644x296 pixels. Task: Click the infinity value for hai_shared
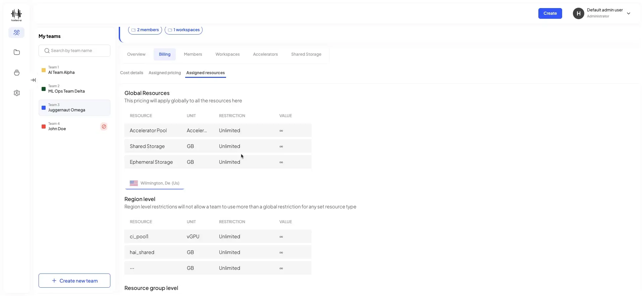[x=281, y=253]
